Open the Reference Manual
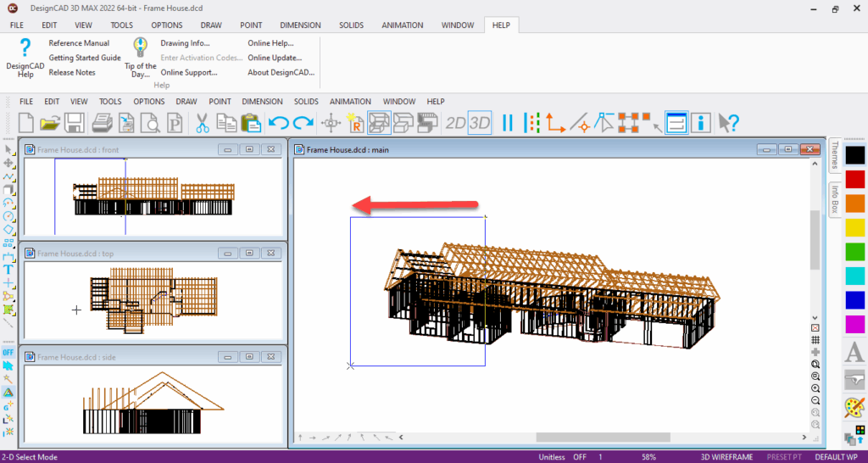The height and width of the screenshot is (463, 868). tap(79, 43)
